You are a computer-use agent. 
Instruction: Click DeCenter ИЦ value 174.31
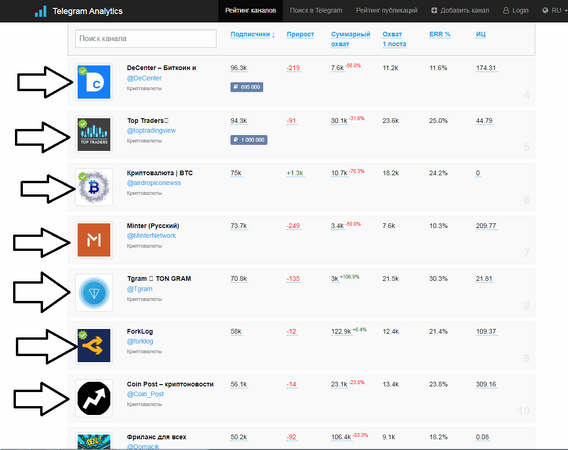tap(486, 68)
